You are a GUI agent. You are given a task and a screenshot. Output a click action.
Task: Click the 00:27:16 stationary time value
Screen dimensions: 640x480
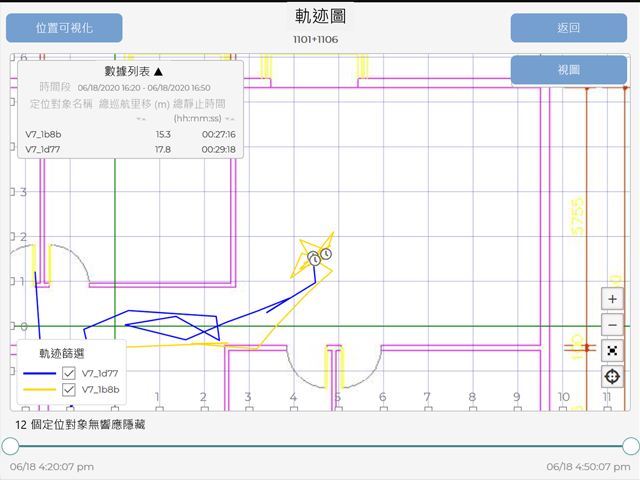click(219, 134)
